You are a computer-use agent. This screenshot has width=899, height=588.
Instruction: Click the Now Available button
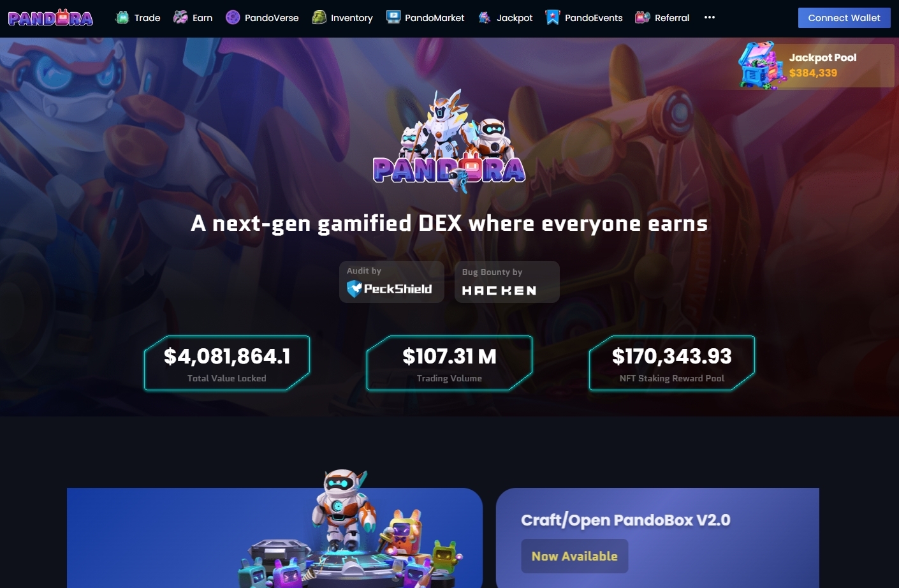[574, 556]
